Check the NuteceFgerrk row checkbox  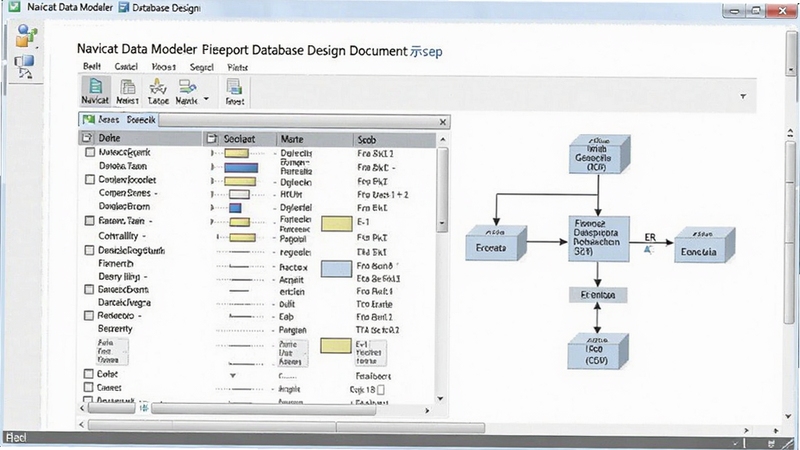pos(90,152)
